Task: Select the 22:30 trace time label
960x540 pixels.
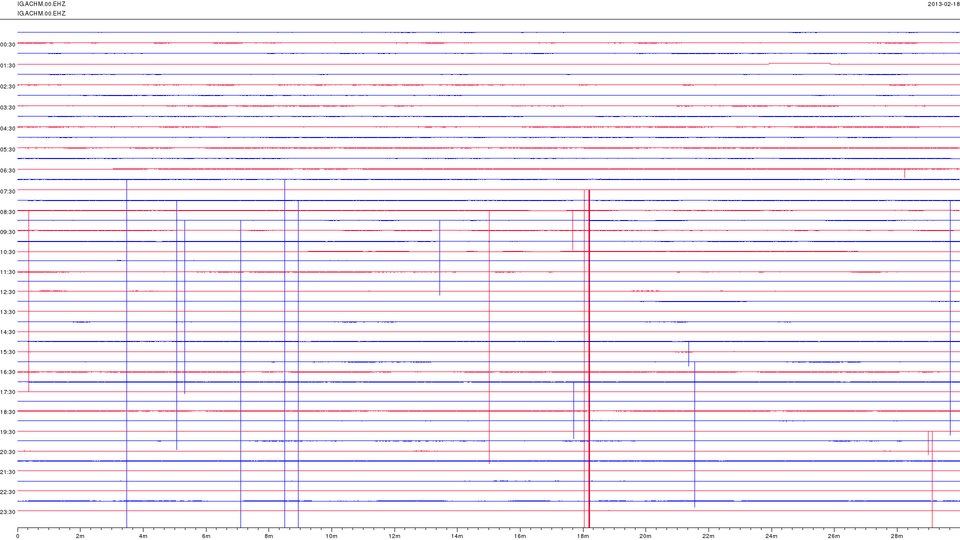Action: coord(8,492)
